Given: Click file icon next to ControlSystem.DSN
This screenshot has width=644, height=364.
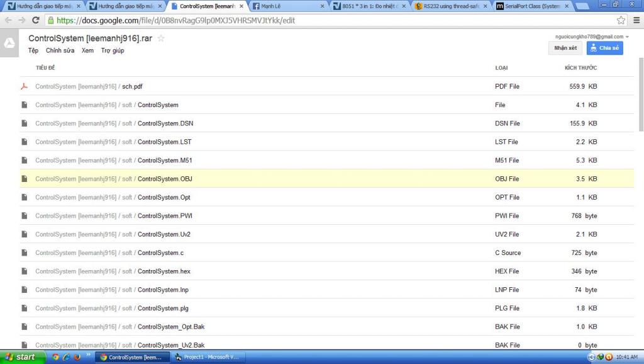Looking at the screenshot, I should pos(25,123).
